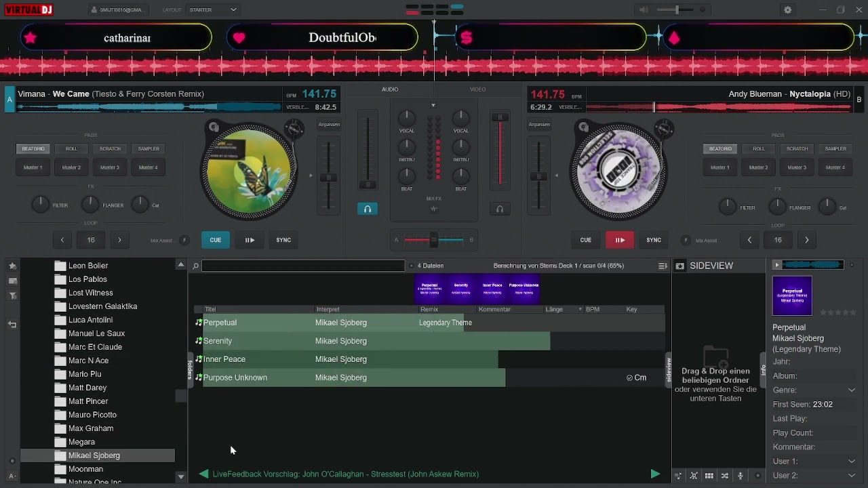Click favorite folder star icon in sidebar
The height and width of the screenshot is (488, 868).
[12, 266]
